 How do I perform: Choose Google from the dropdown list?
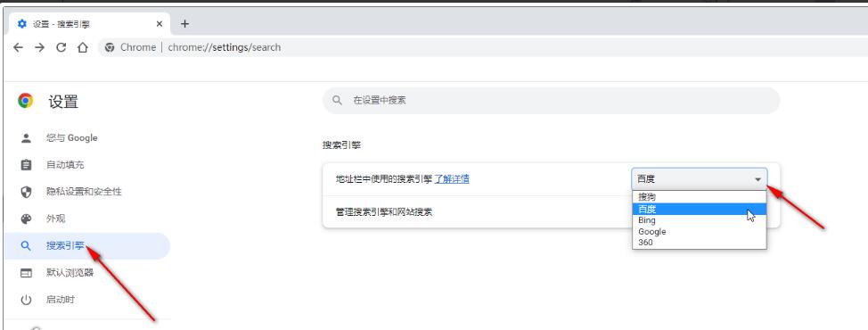coord(700,231)
